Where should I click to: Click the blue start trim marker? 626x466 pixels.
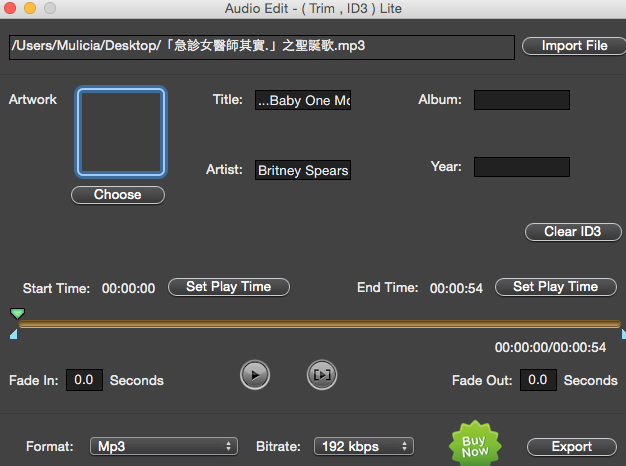click(x=14, y=334)
